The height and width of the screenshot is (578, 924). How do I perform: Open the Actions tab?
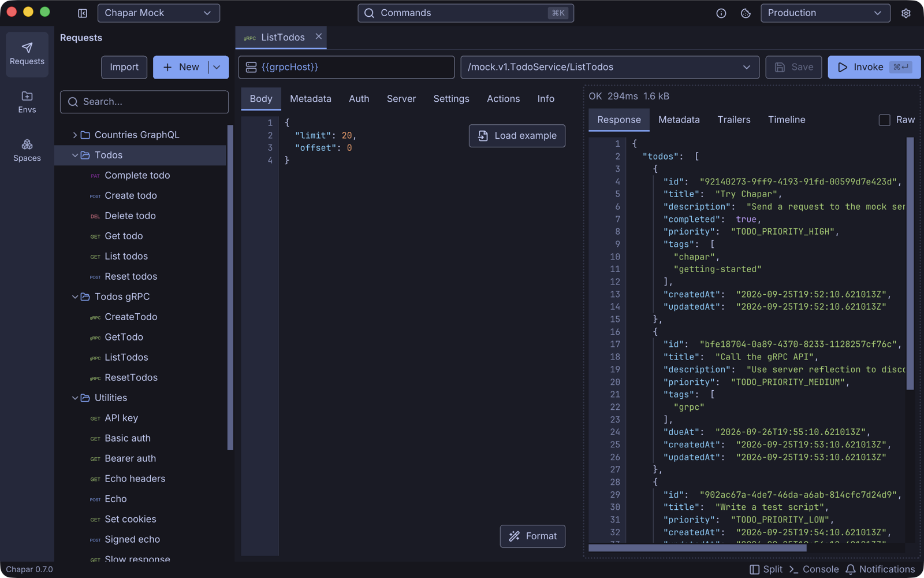click(504, 99)
